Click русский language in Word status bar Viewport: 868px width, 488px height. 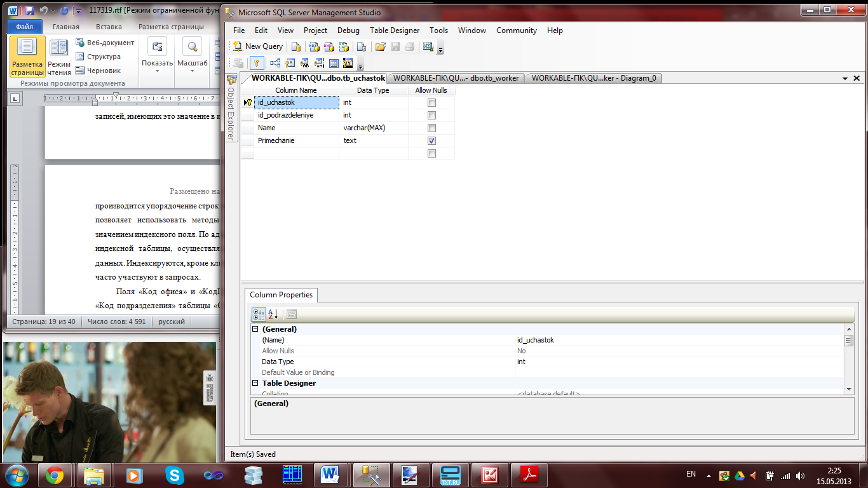pos(172,322)
